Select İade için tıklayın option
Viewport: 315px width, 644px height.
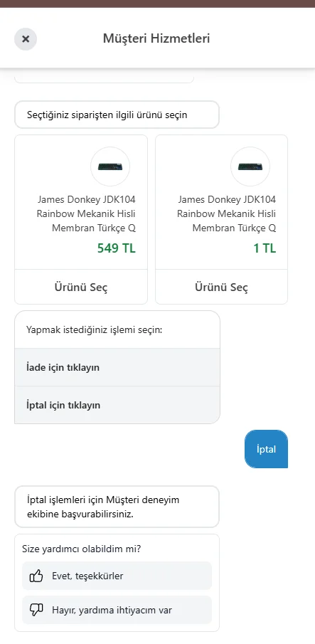117,367
